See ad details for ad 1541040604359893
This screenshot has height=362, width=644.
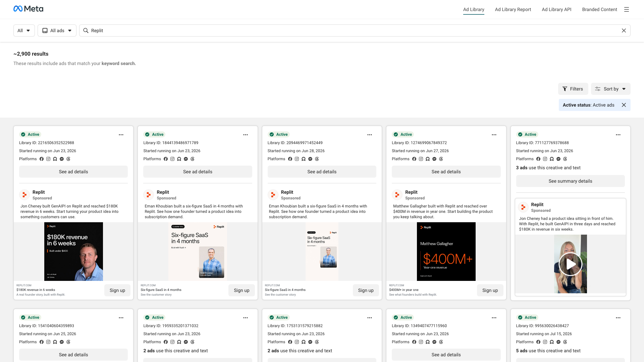73,355
